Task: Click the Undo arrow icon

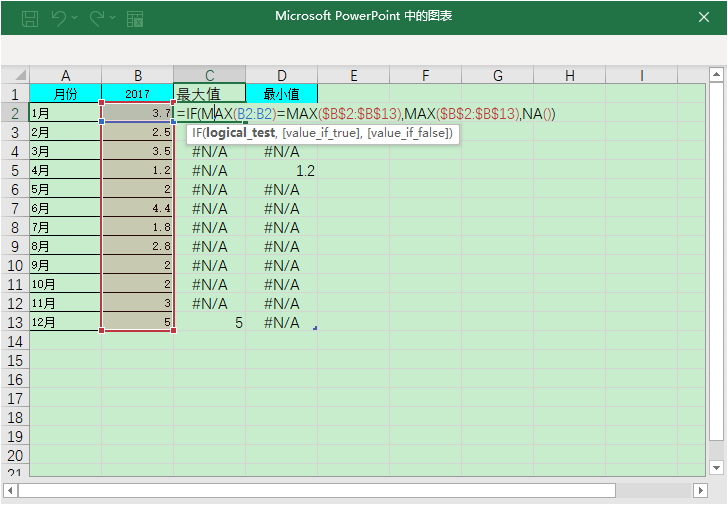Action: click(59, 18)
